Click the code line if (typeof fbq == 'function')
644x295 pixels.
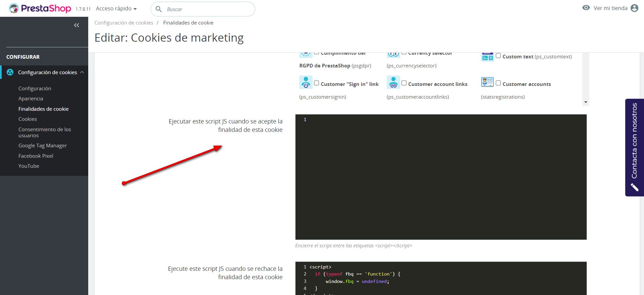click(x=358, y=274)
